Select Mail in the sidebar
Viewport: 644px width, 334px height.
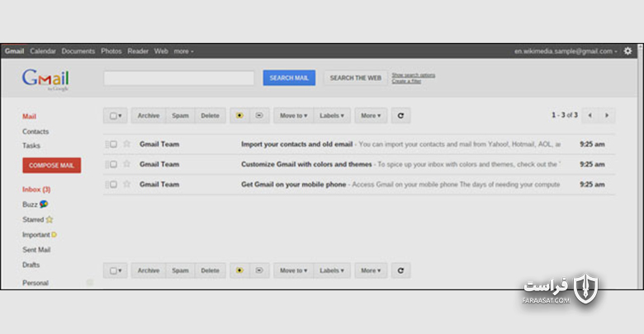[29, 116]
